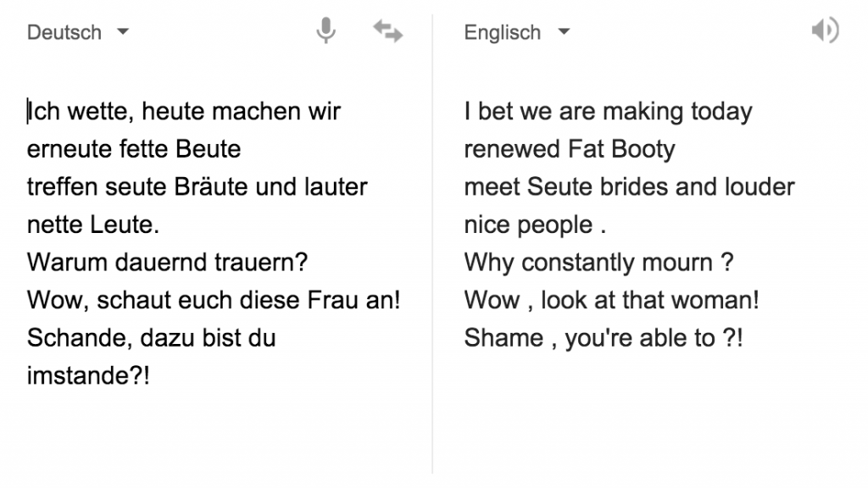Click translated line 'meet Seute brides and louder'
This screenshot has width=868, height=488.
click(629, 187)
